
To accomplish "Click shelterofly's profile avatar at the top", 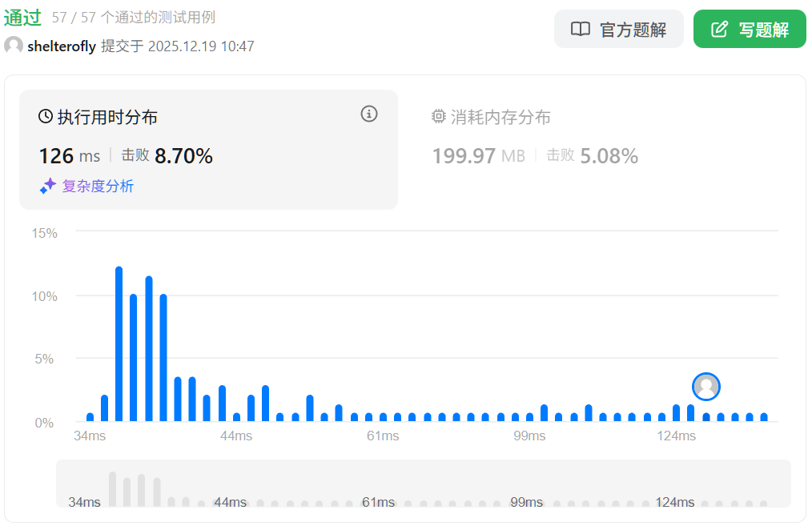I will [14, 46].
